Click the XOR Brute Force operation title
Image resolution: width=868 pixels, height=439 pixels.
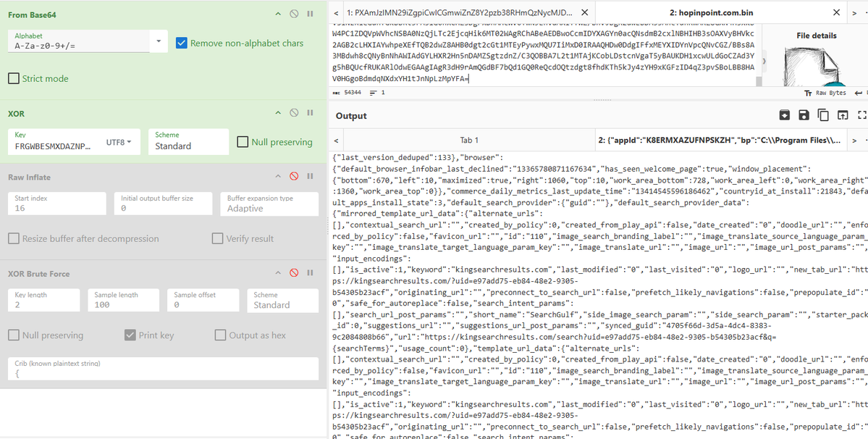[x=39, y=274]
